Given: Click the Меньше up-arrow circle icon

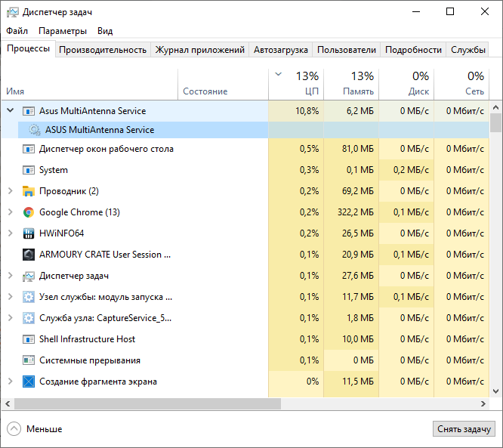Looking at the screenshot, I should tap(14, 429).
